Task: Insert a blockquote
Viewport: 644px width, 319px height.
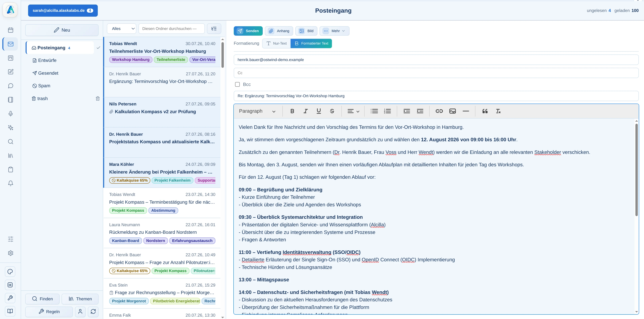Action: point(485,111)
